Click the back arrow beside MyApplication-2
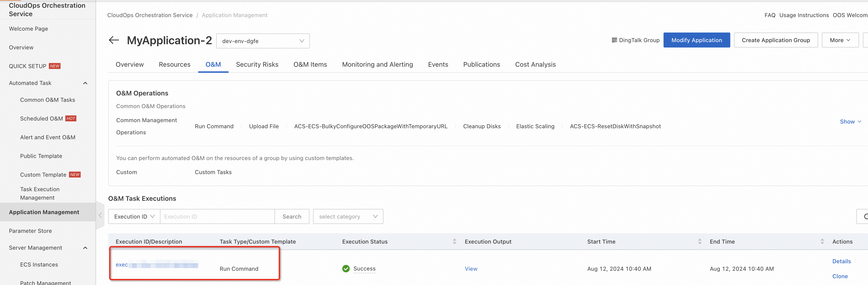The width and height of the screenshot is (868, 285). tap(114, 40)
